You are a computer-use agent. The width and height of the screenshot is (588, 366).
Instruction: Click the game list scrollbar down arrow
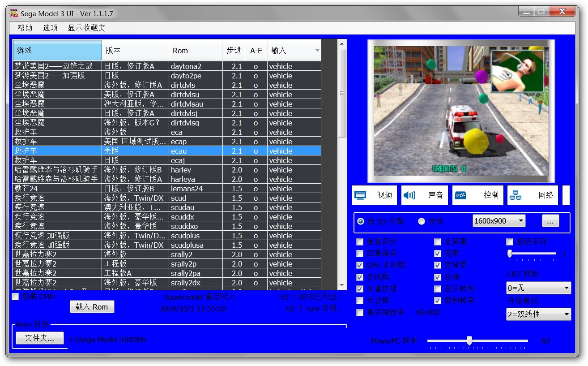[x=342, y=285]
